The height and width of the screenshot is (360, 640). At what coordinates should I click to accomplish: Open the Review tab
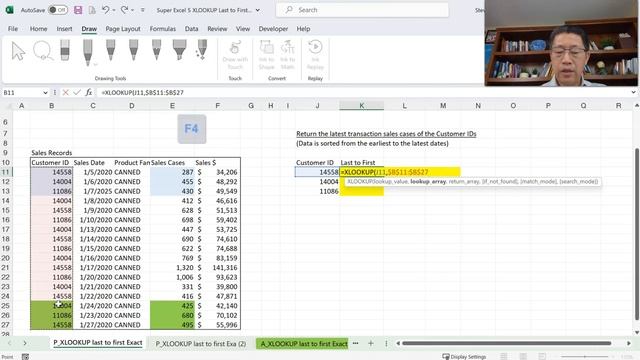(217, 29)
